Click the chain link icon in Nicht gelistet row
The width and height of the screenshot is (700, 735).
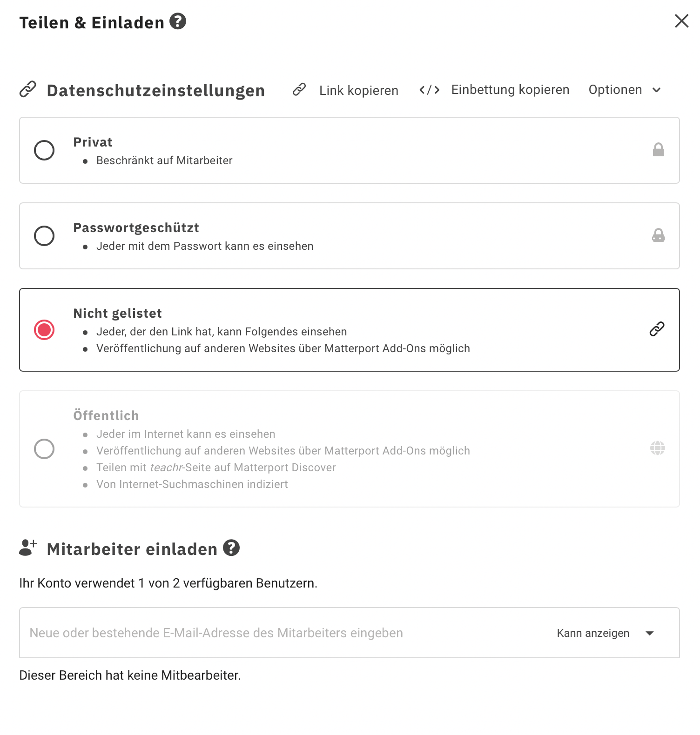click(x=657, y=329)
